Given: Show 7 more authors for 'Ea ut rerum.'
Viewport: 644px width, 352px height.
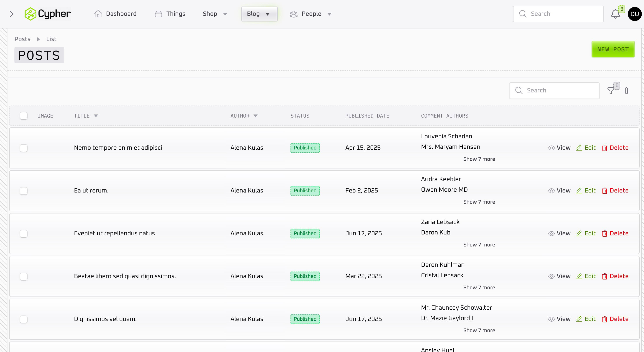Looking at the screenshot, I should [479, 202].
